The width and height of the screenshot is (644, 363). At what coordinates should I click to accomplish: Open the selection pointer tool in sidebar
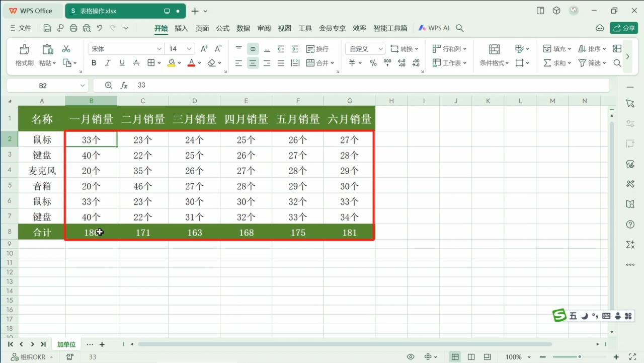[630, 103]
